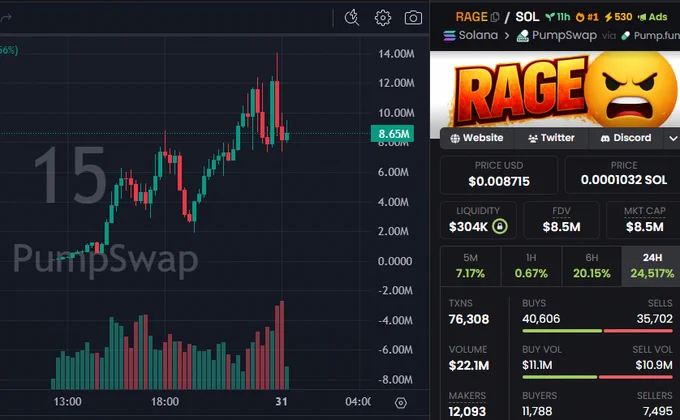
Task: Click the 14.00M price axis label
Action: click(x=396, y=54)
